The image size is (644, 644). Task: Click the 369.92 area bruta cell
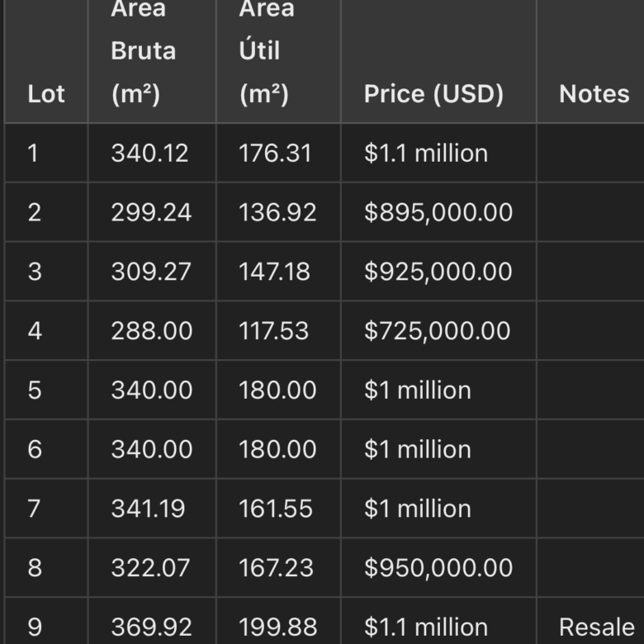pos(152,627)
